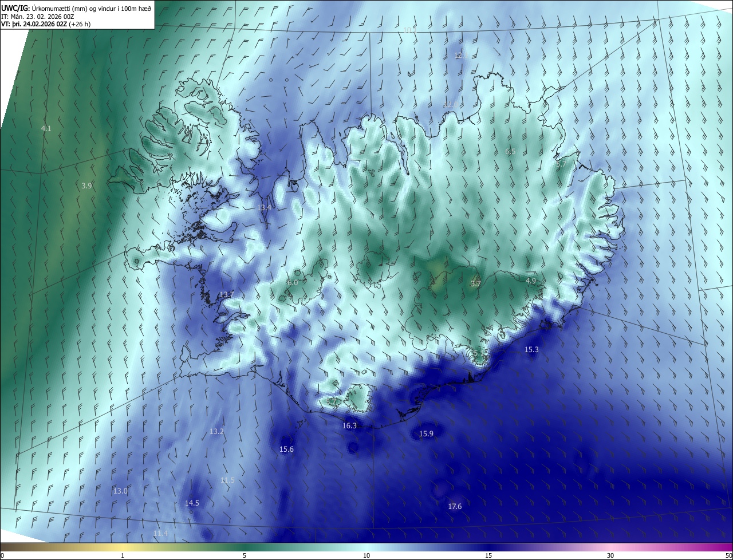The height and width of the screenshot is (560, 733).
Task: Click the 5.7 value label
Action: coord(561,164)
